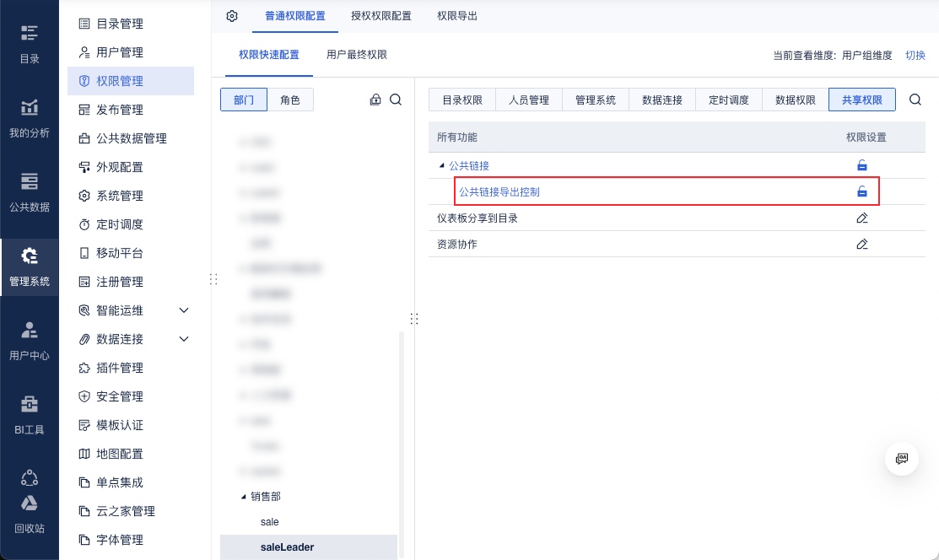The image size is (939, 560).
Task: Open 字体管理 in the side menu
Action: (131, 541)
